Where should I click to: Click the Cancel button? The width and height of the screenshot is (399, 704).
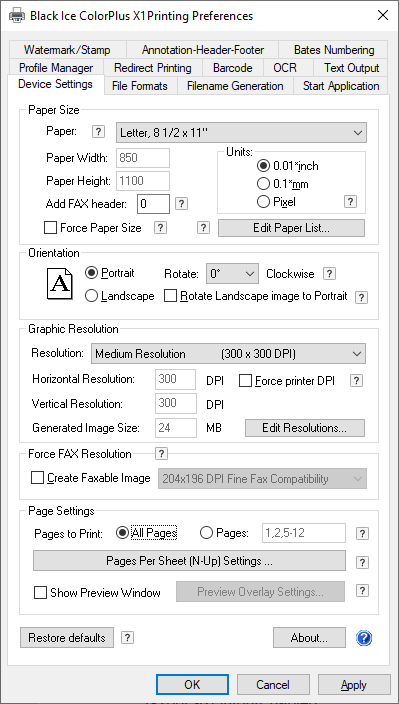pos(273,685)
